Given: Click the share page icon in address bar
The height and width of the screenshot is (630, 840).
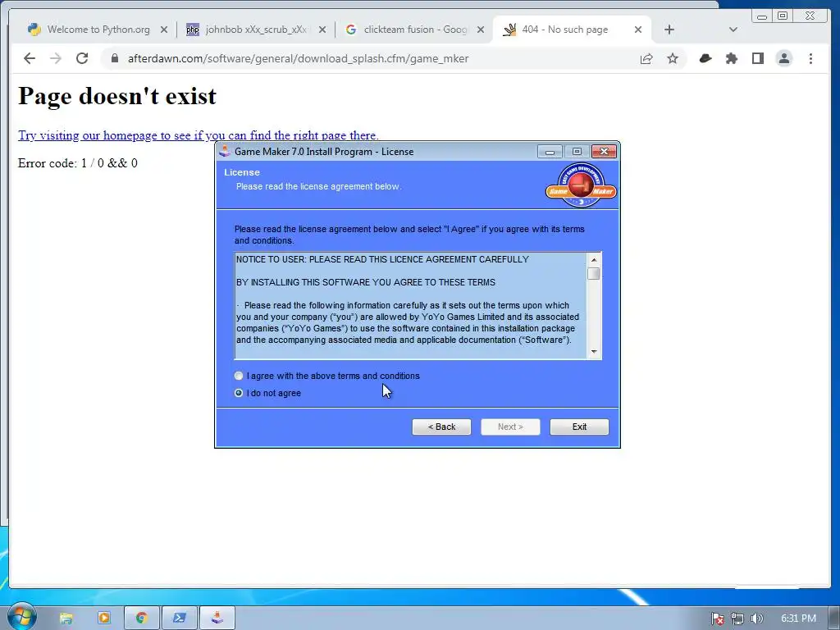Looking at the screenshot, I should click(x=646, y=58).
